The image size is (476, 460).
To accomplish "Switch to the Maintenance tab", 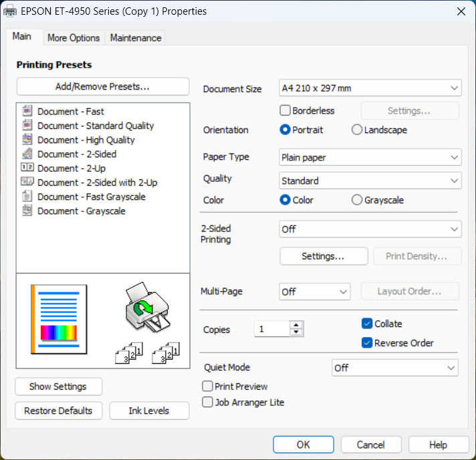I will (136, 38).
